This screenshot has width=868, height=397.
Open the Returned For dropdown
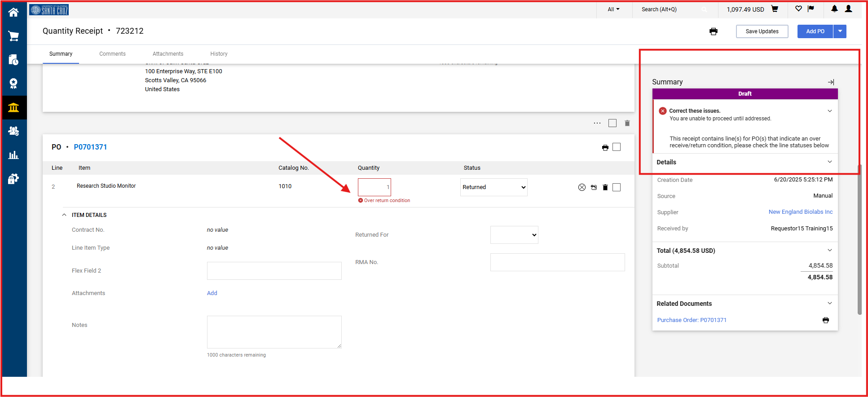tap(514, 235)
